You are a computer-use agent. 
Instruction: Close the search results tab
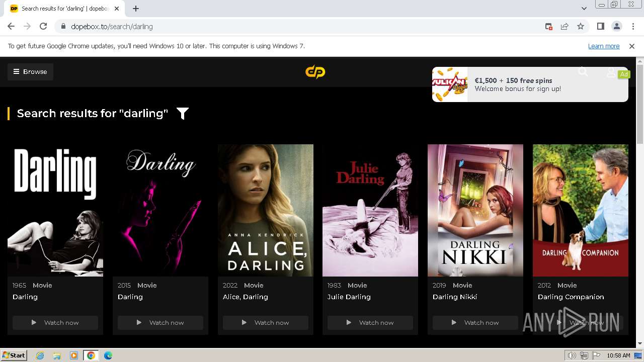tap(117, 9)
